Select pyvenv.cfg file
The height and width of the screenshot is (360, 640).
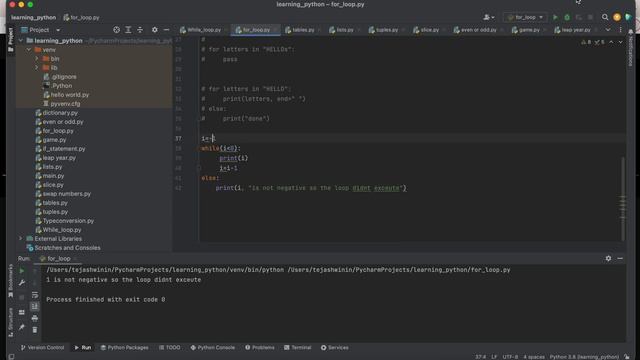(x=65, y=104)
